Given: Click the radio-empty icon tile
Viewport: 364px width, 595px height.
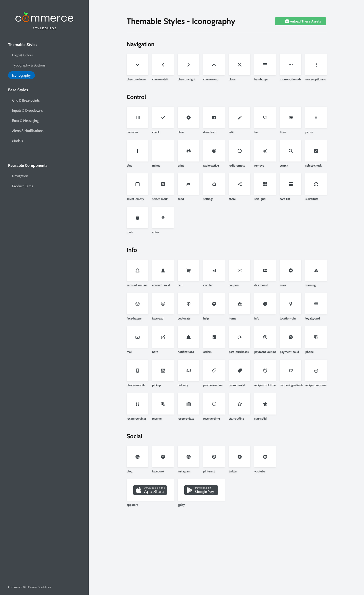Looking at the screenshot, I should pyautogui.click(x=240, y=151).
